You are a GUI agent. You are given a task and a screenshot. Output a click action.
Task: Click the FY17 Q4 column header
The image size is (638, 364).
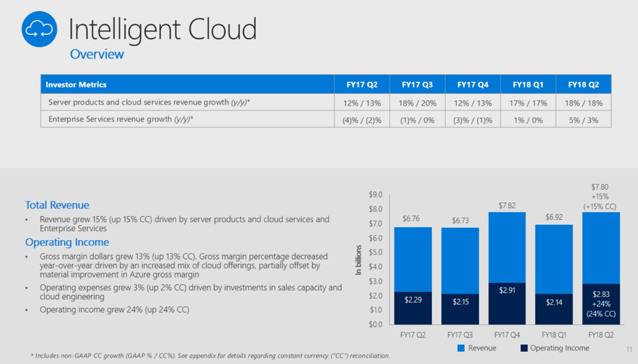pyautogui.click(x=473, y=85)
